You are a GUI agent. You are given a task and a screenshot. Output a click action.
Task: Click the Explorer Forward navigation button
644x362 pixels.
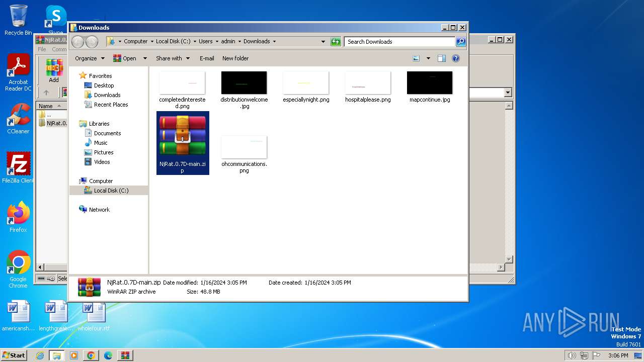(92, 42)
